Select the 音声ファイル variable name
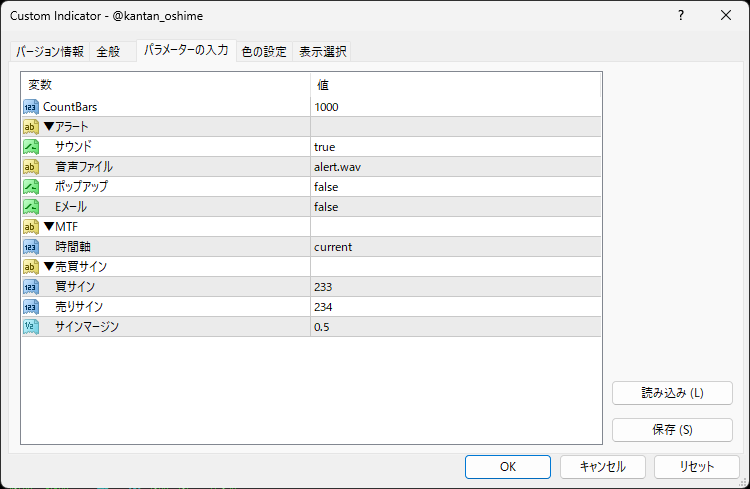 pos(84,167)
